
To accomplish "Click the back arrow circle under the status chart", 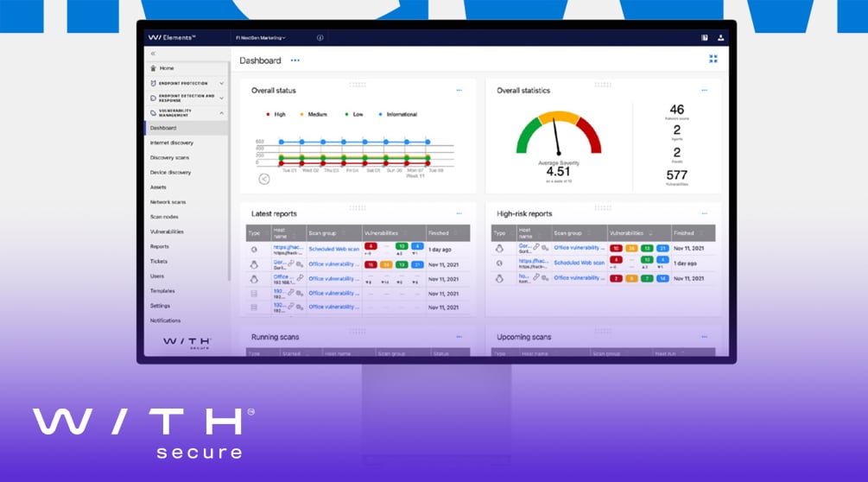I will [264, 179].
